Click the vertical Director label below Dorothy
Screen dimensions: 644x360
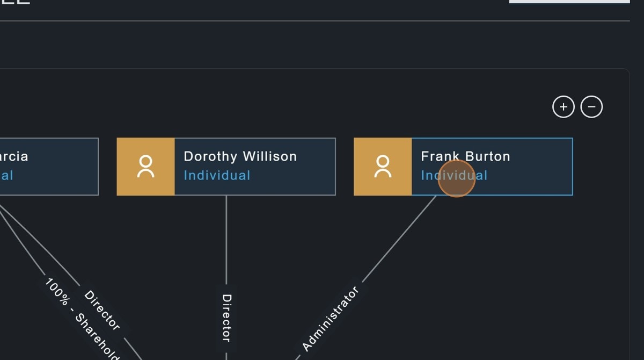(226, 318)
